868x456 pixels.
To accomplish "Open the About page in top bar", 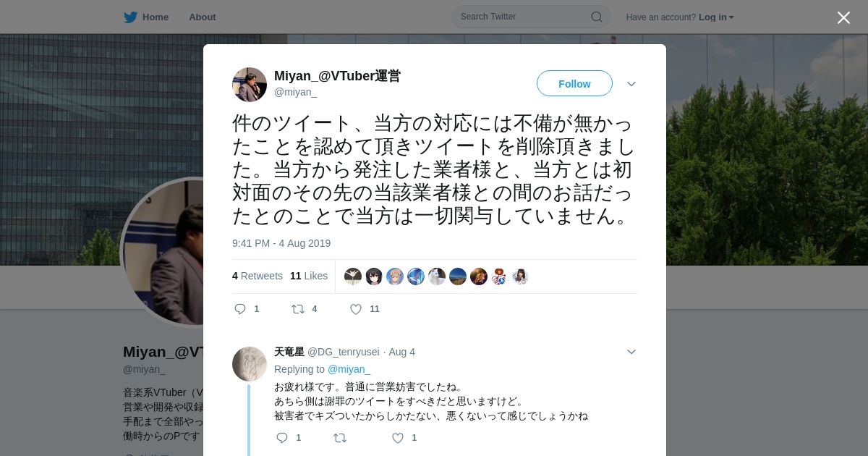I will [203, 17].
